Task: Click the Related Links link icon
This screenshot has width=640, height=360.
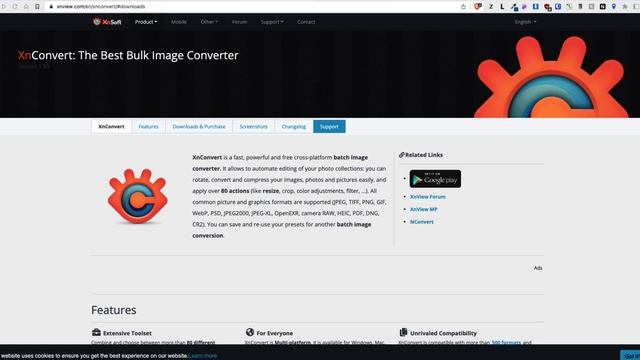Action: [401, 155]
